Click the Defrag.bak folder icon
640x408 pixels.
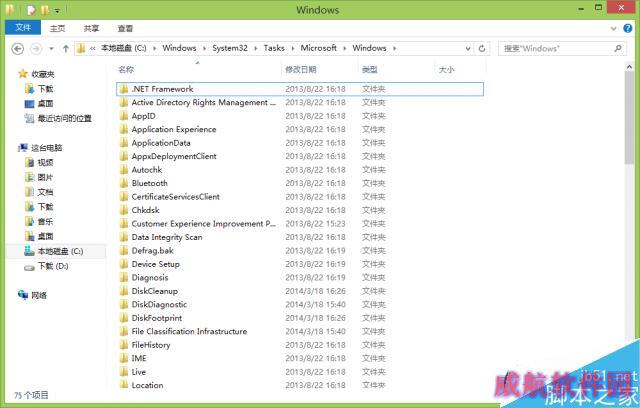click(x=124, y=250)
